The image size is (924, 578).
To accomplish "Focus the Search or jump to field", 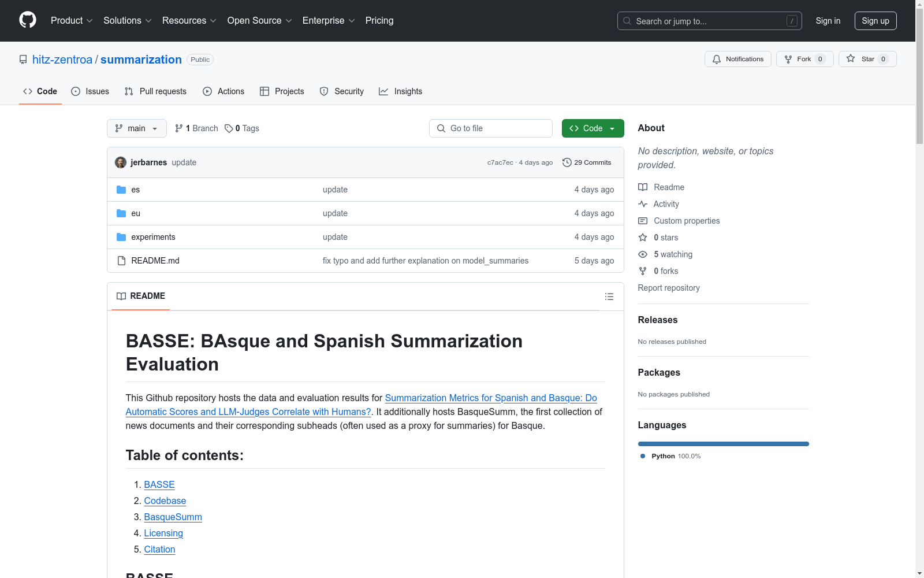I will point(710,21).
